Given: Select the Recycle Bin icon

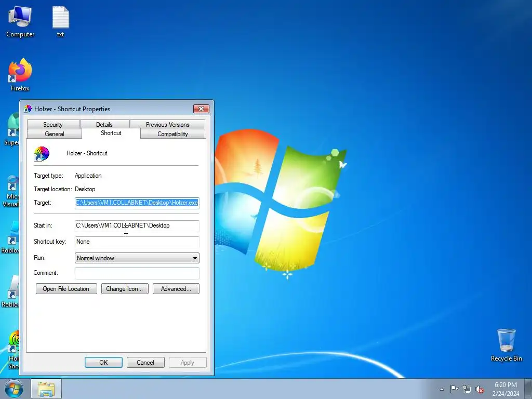Looking at the screenshot, I should 506,345.
